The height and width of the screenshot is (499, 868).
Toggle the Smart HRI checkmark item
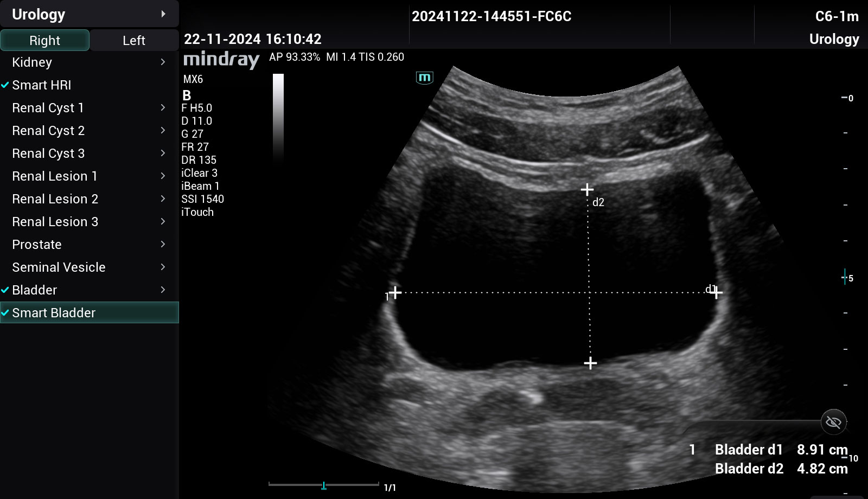pos(41,85)
